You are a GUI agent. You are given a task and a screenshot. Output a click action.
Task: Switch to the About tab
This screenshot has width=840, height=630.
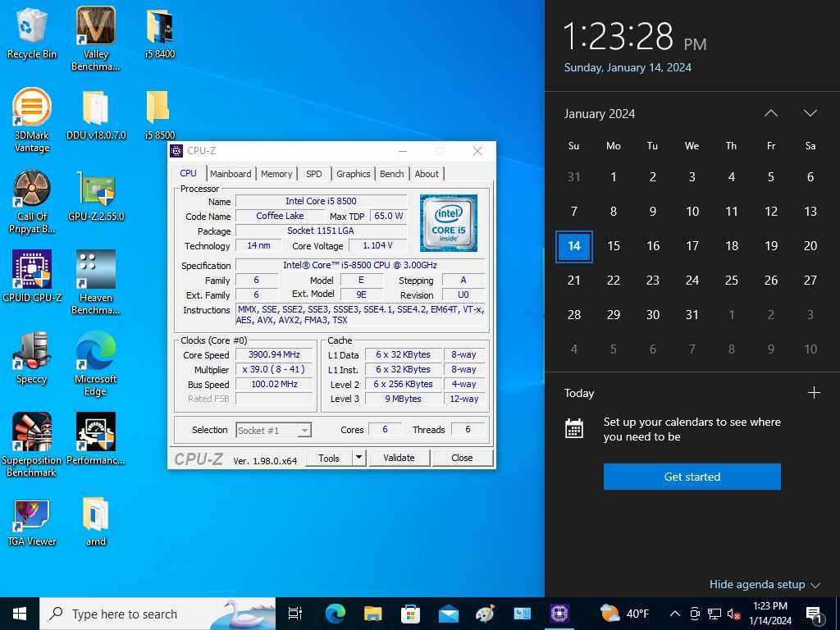[427, 174]
